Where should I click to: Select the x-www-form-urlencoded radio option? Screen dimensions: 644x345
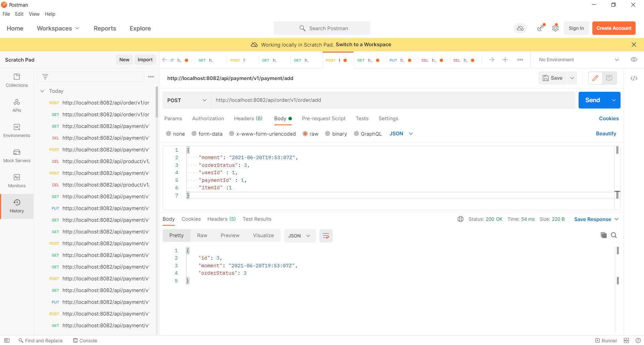pyautogui.click(x=232, y=134)
